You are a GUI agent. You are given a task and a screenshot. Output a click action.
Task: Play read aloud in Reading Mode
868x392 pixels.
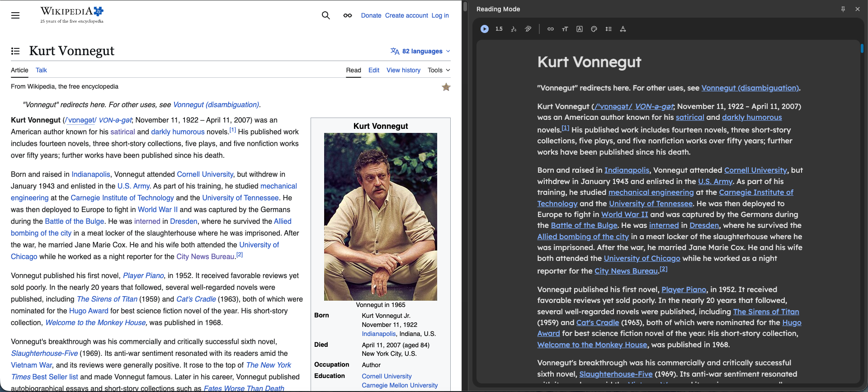tap(484, 29)
